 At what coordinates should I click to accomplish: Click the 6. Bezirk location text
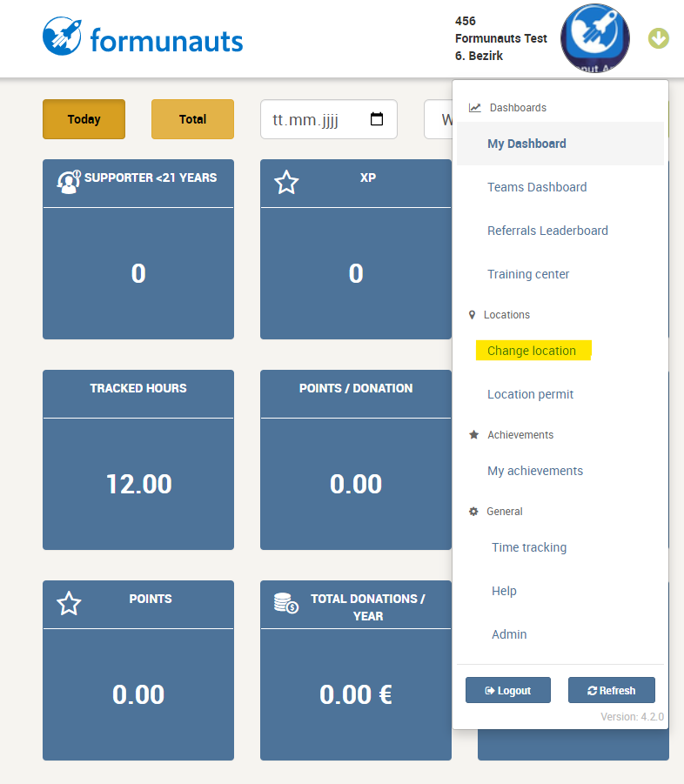tap(479, 56)
